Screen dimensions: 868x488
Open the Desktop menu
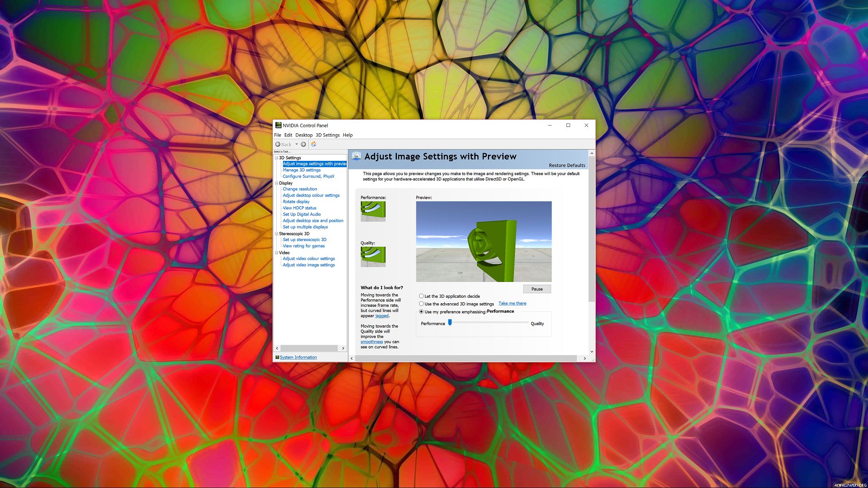tap(304, 135)
